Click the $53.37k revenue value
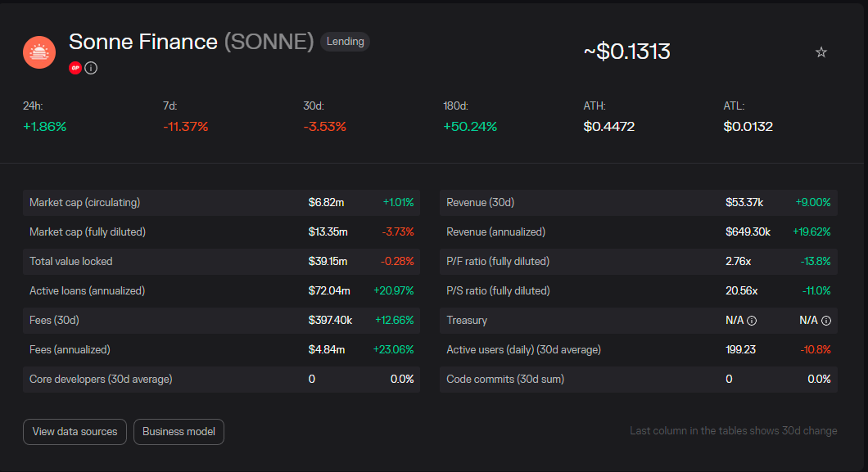Screen dimensions: 868x472 click(x=744, y=202)
